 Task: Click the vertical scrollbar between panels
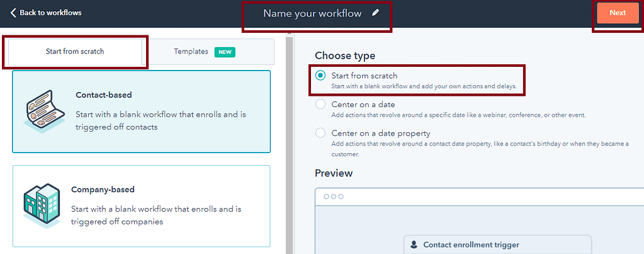[x=290, y=145]
